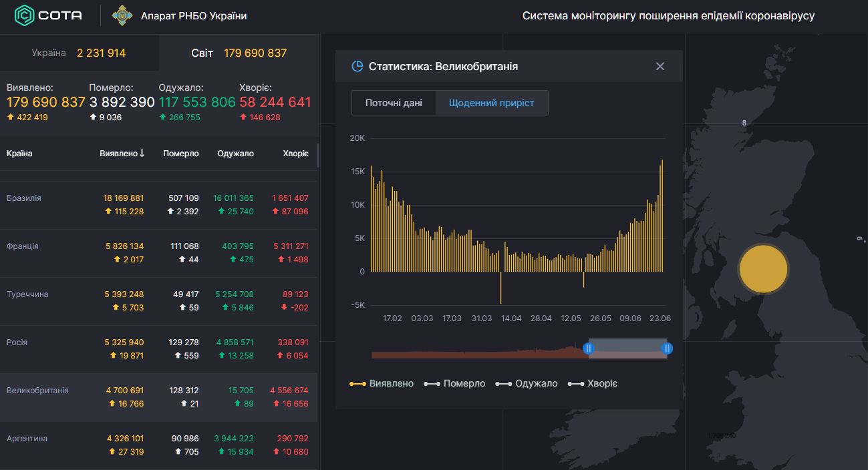Image resolution: width=868 pixels, height=470 pixels.
Task: Click the RNBO Ukraine emblem icon
Action: (x=122, y=15)
